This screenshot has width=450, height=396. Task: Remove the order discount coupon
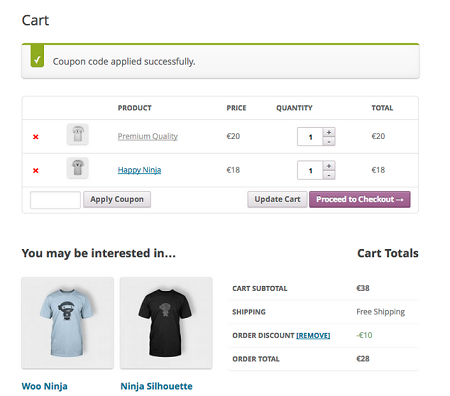(313, 335)
